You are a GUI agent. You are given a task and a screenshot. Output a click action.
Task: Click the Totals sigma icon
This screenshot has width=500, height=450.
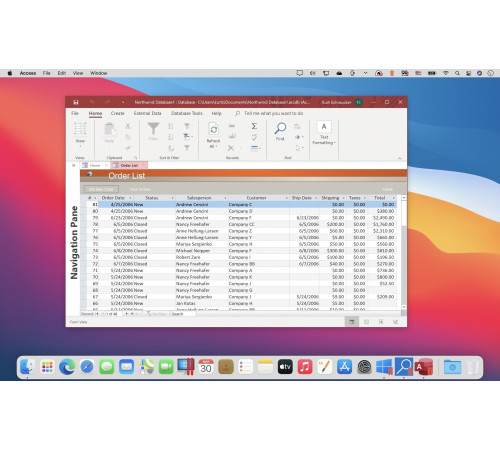point(254,126)
